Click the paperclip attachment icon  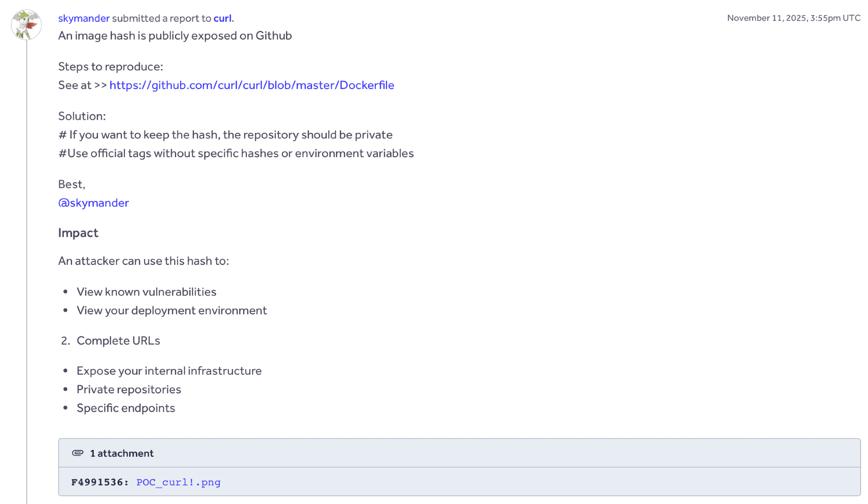78,453
